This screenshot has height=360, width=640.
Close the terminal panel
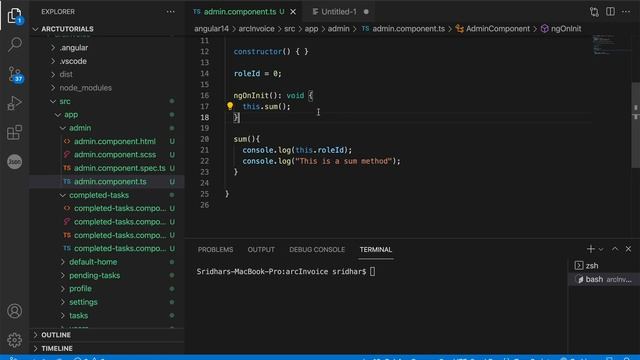628,249
